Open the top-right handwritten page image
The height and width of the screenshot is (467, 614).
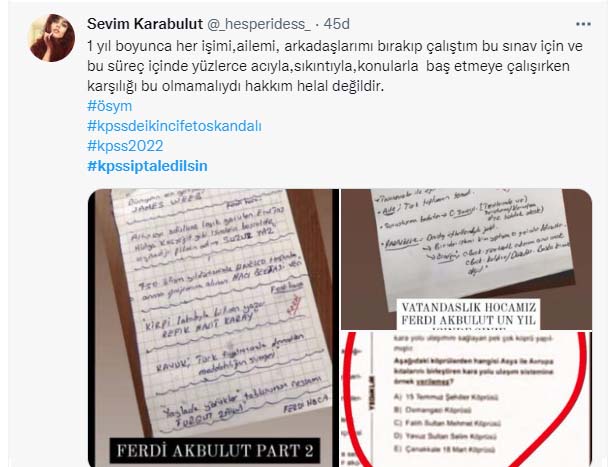466,259
